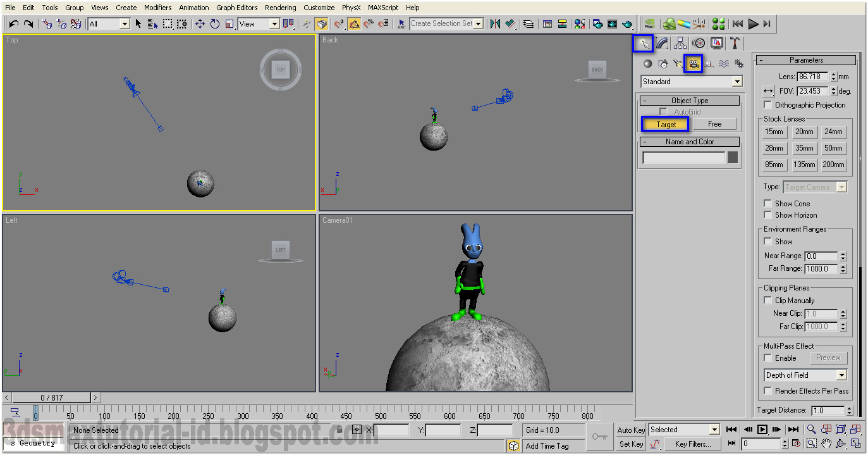Enable Clip Manually for clipping planes
Viewport: 868px width, 455px height.
tap(769, 300)
